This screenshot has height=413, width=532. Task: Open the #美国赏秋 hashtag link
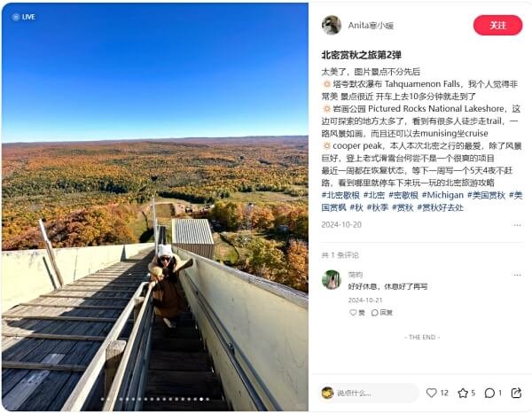(486, 195)
